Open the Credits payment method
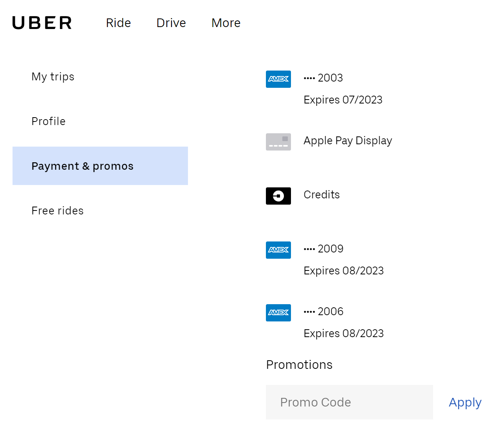 [322, 194]
